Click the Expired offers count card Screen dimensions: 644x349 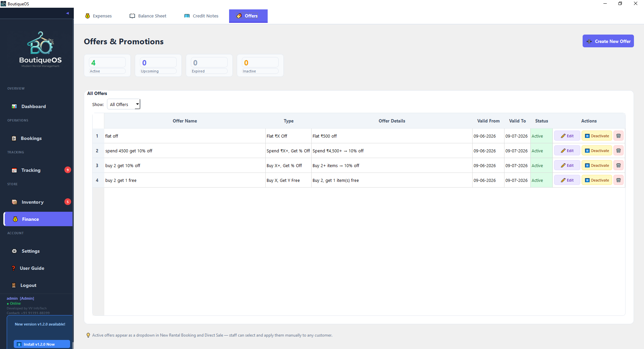(209, 65)
